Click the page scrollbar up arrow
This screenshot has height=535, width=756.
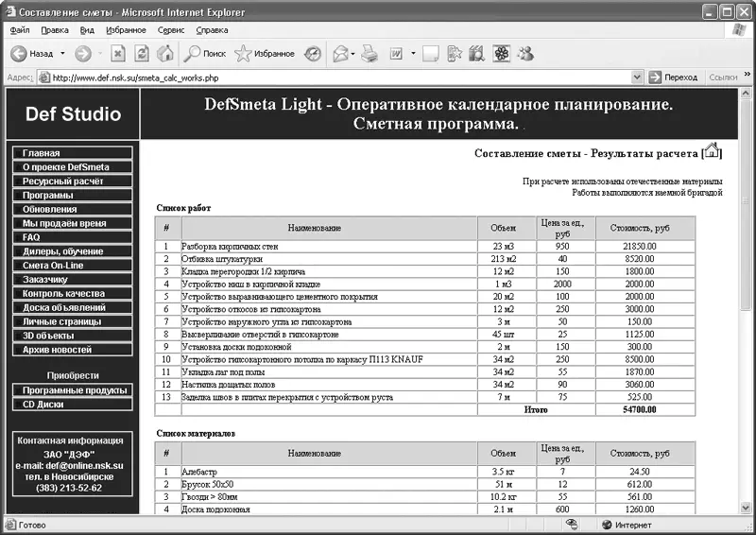point(746,93)
